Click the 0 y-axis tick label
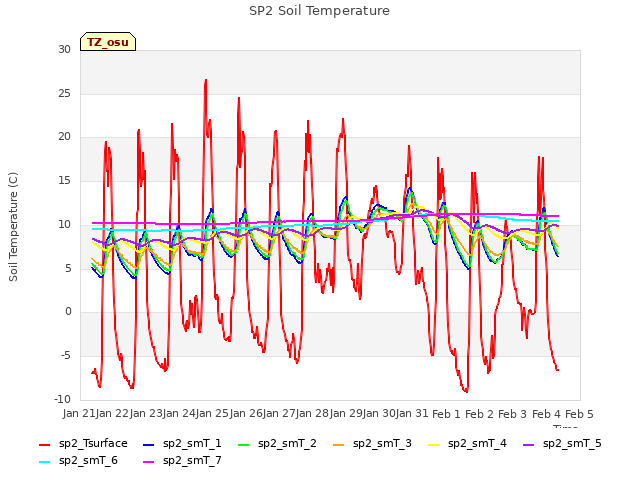 click(68, 311)
